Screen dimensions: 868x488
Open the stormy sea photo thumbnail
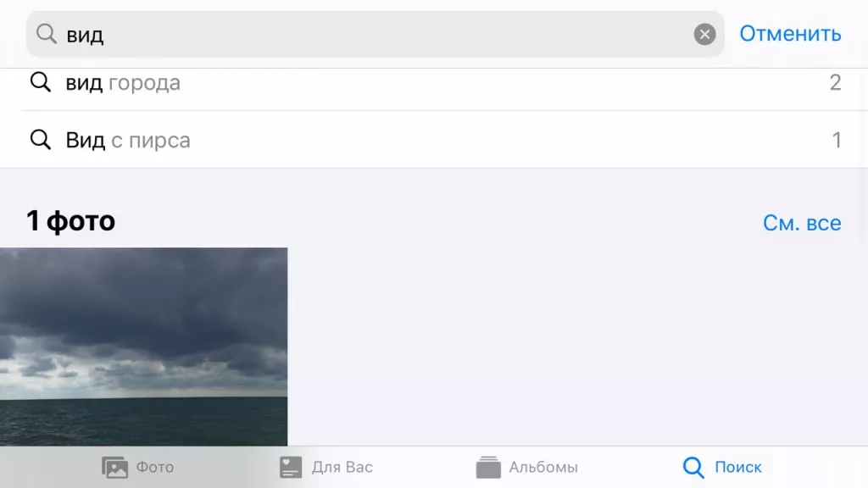[x=144, y=347]
